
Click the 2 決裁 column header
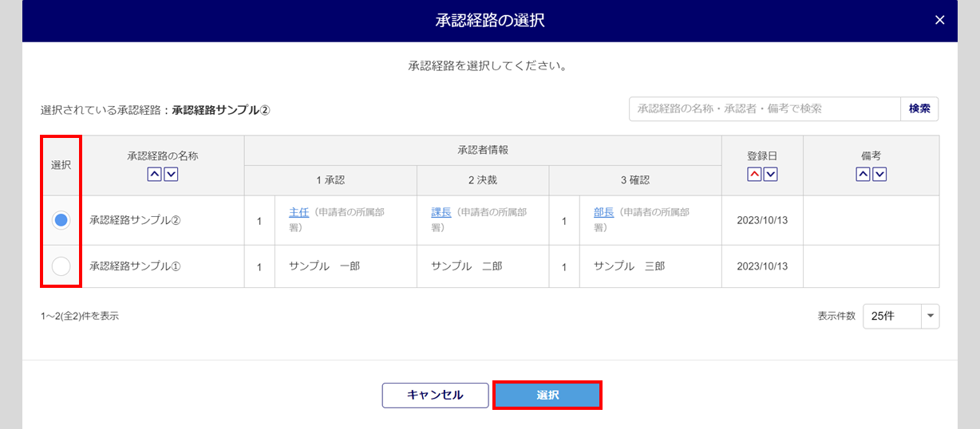coord(483,180)
